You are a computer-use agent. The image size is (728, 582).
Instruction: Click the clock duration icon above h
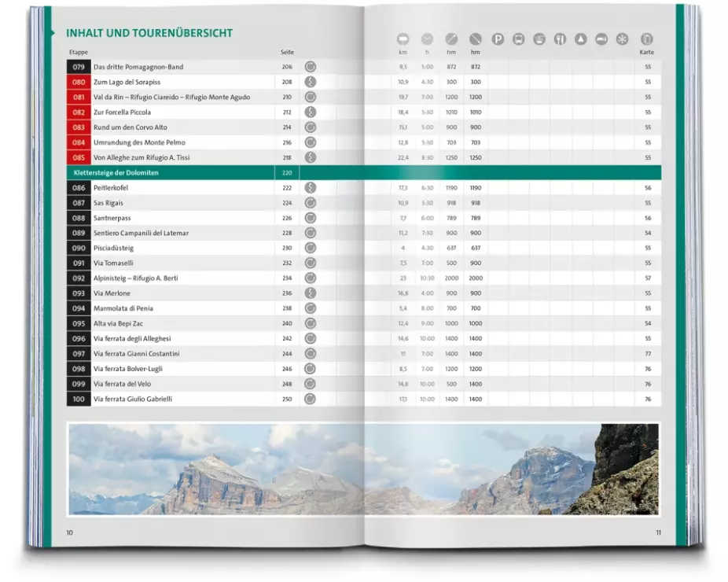[x=427, y=39]
